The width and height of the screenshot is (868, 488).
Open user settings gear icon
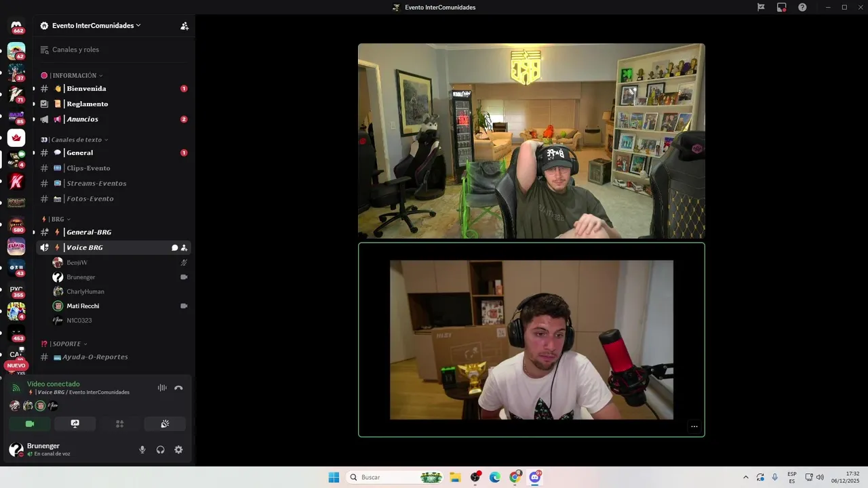tap(178, 449)
